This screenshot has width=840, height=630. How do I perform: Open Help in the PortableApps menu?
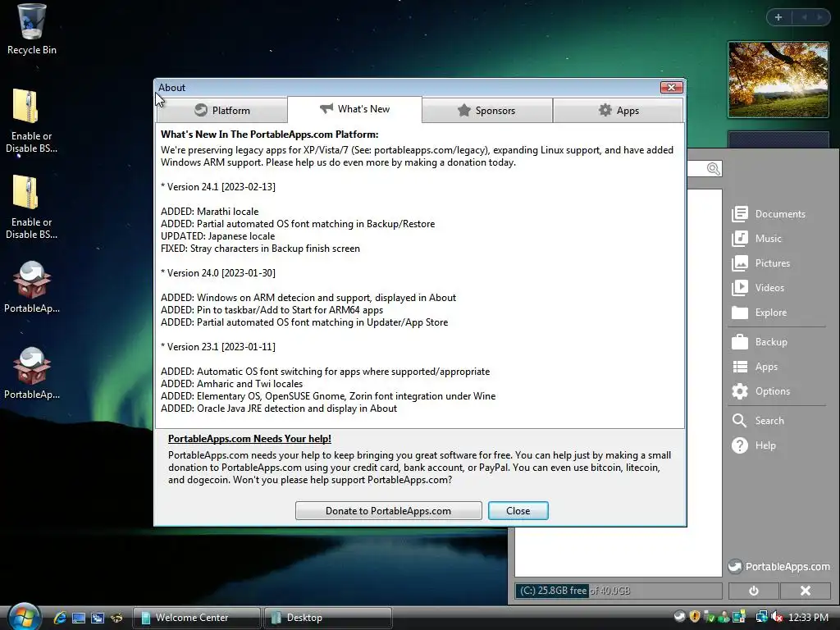click(x=754, y=445)
